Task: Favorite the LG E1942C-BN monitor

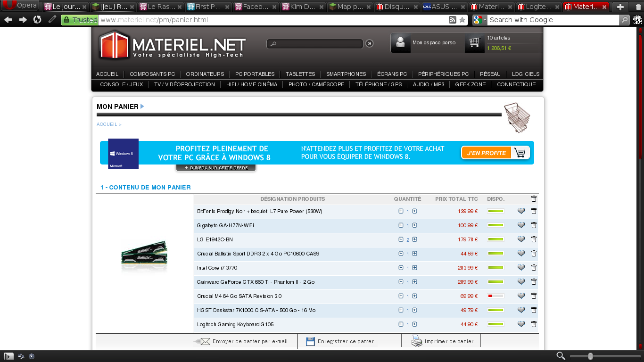Action: click(x=521, y=239)
